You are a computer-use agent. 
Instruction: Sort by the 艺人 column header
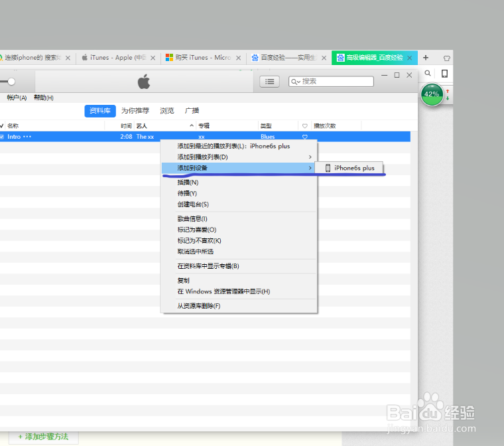coord(142,126)
